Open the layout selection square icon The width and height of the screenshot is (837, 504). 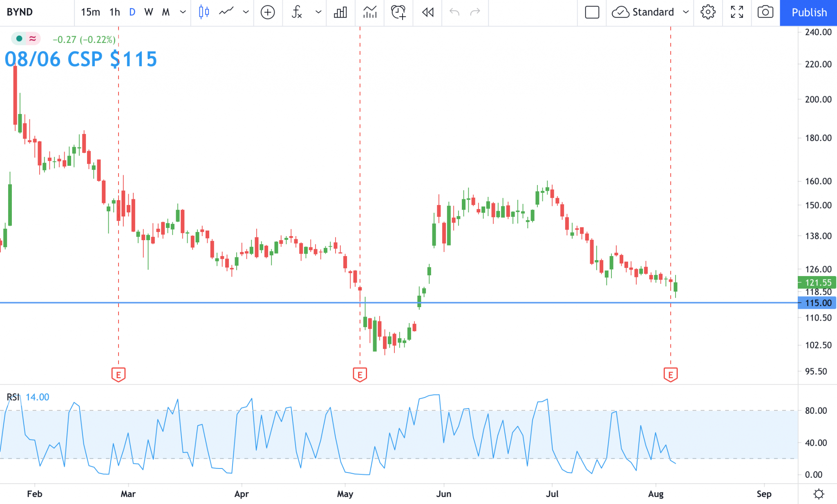[592, 12]
